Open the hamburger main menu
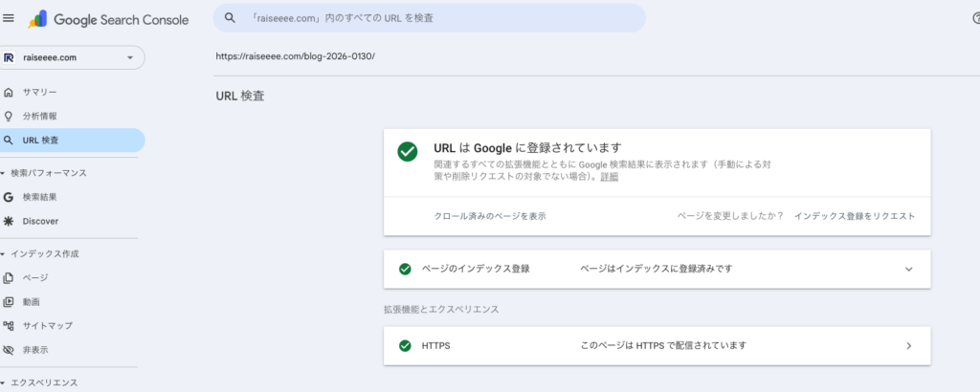980x392 pixels. tap(9, 18)
